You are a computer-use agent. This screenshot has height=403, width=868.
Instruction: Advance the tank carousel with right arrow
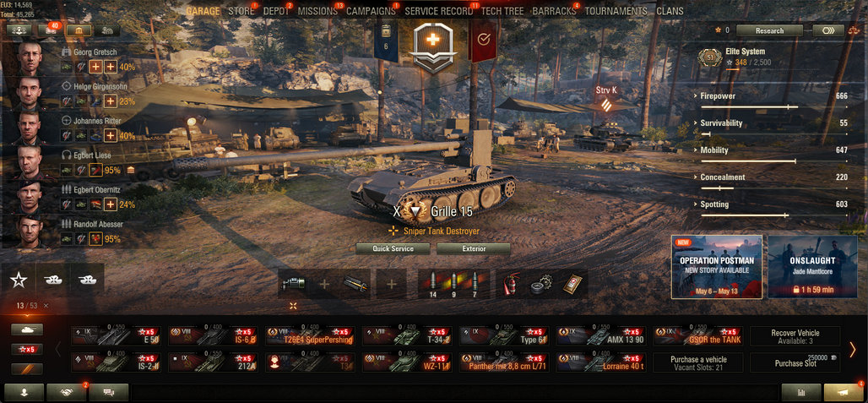pyautogui.click(x=853, y=349)
